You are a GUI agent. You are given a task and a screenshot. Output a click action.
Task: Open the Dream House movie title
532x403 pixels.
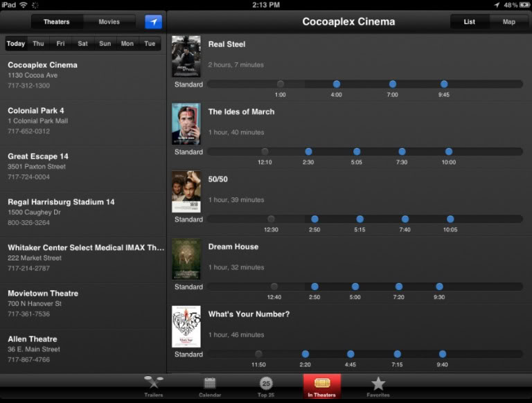233,247
